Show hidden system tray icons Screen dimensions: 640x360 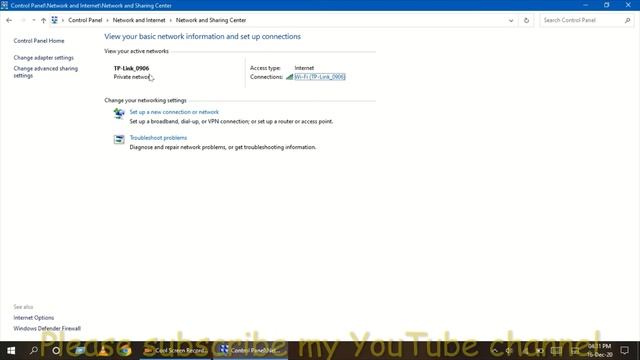pyautogui.click(x=495, y=351)
